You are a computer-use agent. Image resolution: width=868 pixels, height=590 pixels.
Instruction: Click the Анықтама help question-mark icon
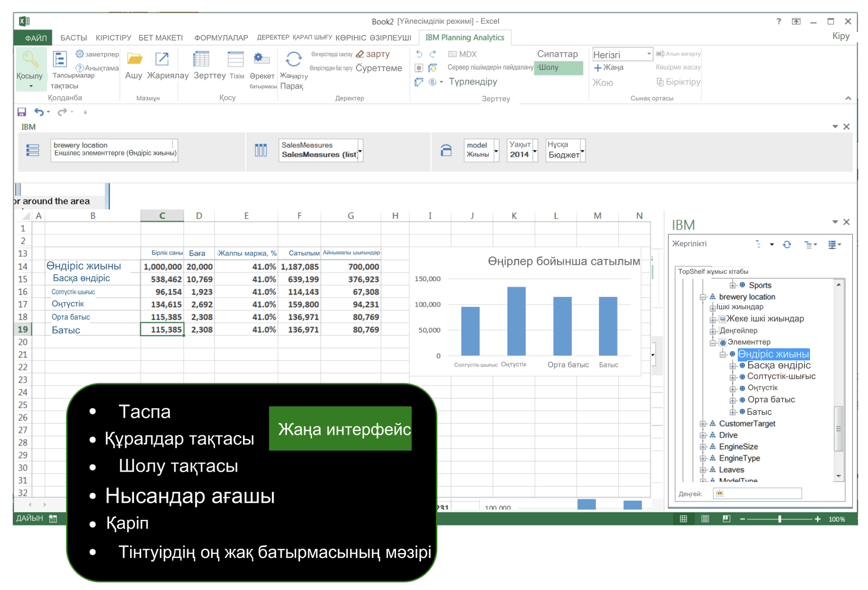80,68
